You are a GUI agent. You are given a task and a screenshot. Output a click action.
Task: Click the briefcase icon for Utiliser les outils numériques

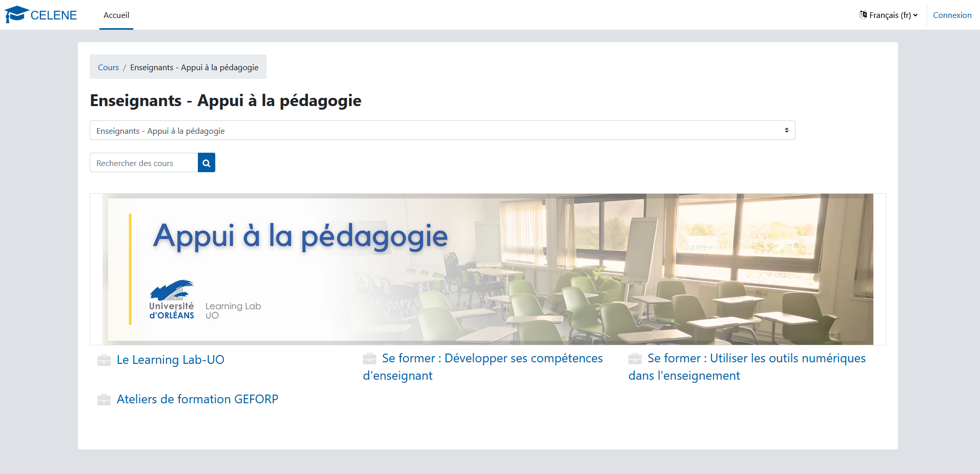click(636, 359)
